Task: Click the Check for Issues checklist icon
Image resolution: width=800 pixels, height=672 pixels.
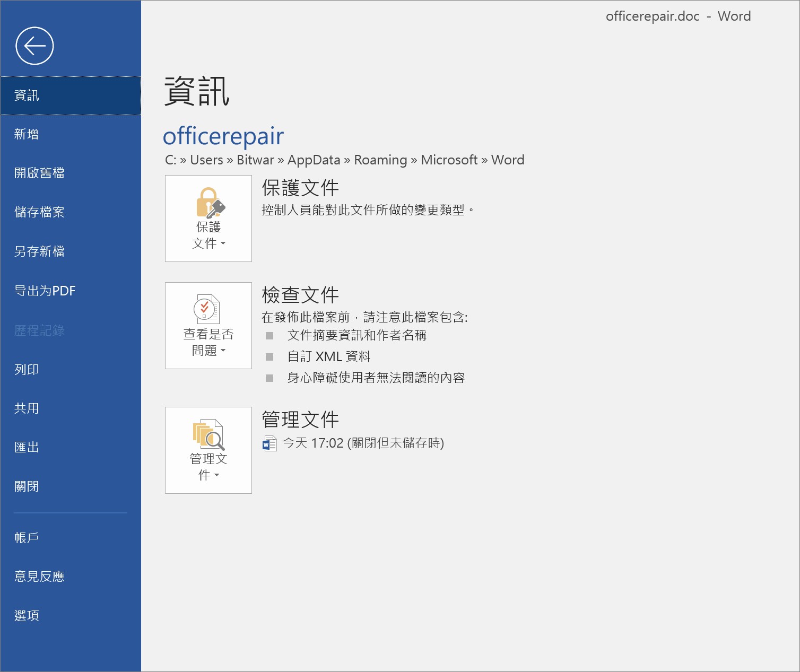Action: [x=207, y=309]
